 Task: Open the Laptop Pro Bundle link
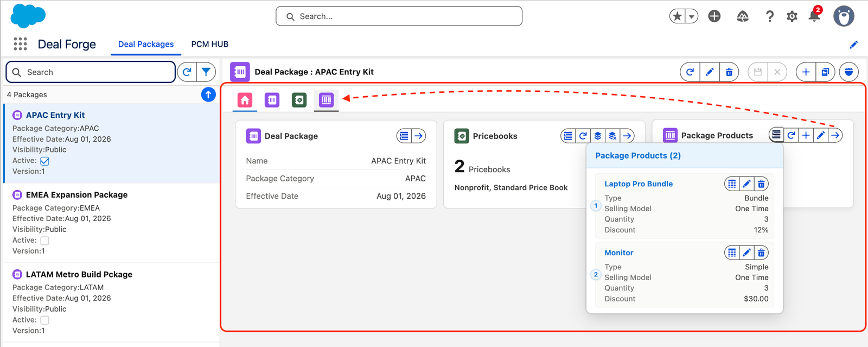(639, 184)
